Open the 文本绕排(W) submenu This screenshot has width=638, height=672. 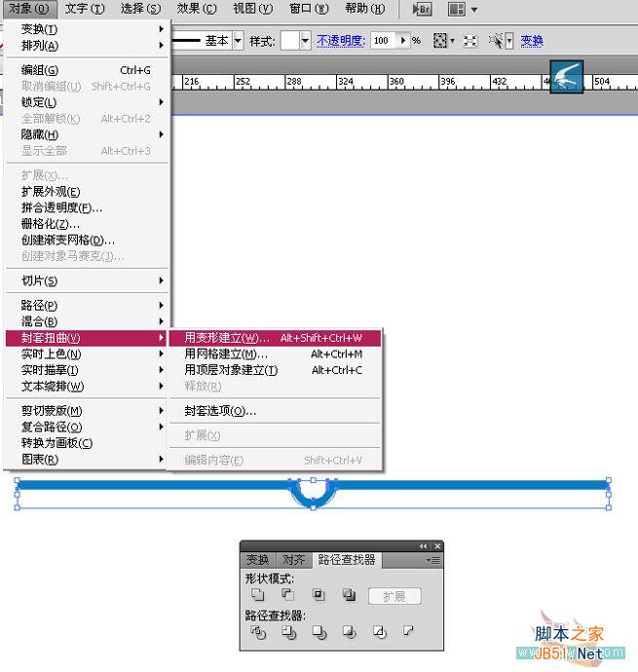(x=88, y=387)
